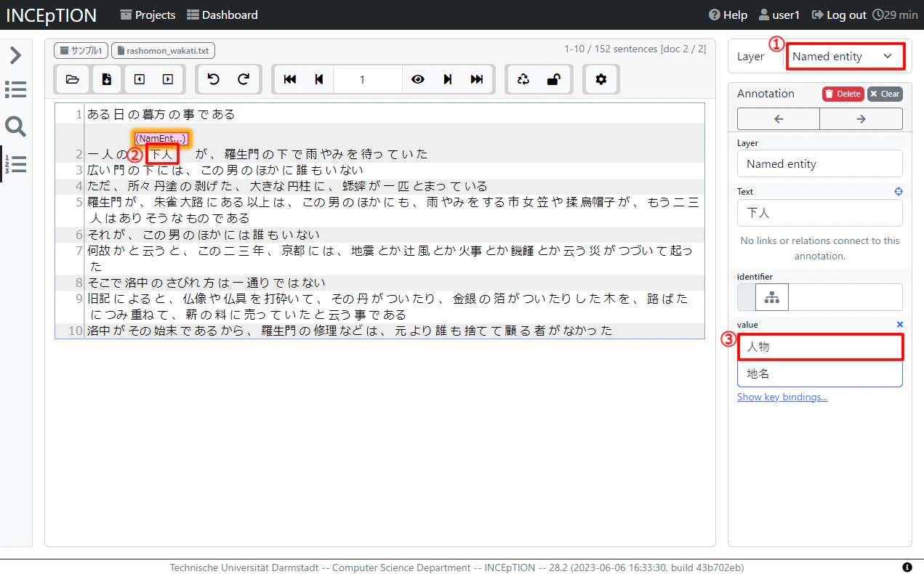Open the annotation list sidebar icon

click(x=15, y=89)
